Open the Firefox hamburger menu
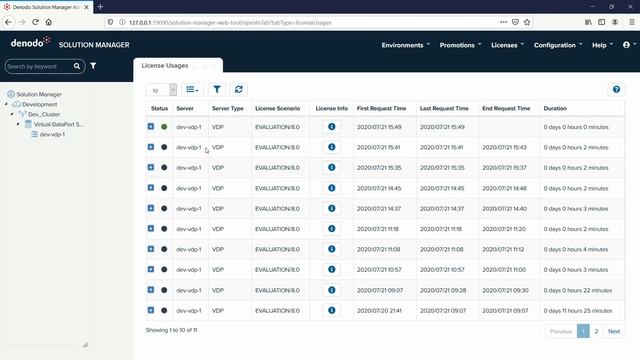The width and height of the screenshot is (640, 360). point(631,22)
